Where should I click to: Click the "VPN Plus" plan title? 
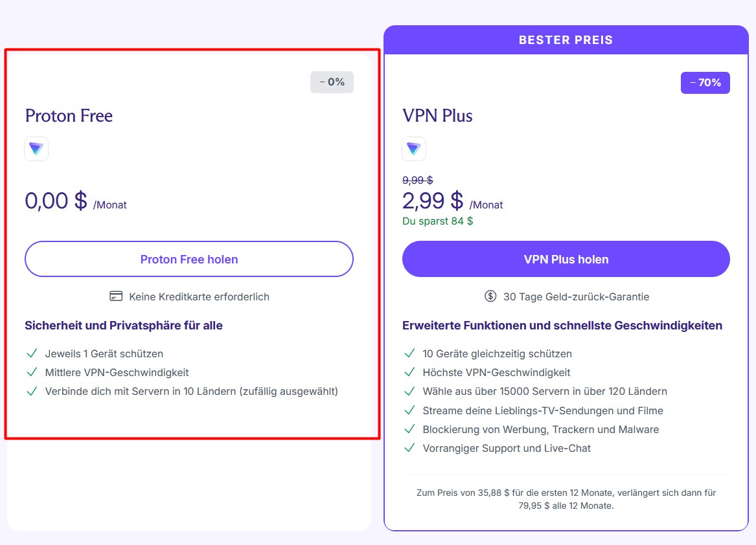437,116
